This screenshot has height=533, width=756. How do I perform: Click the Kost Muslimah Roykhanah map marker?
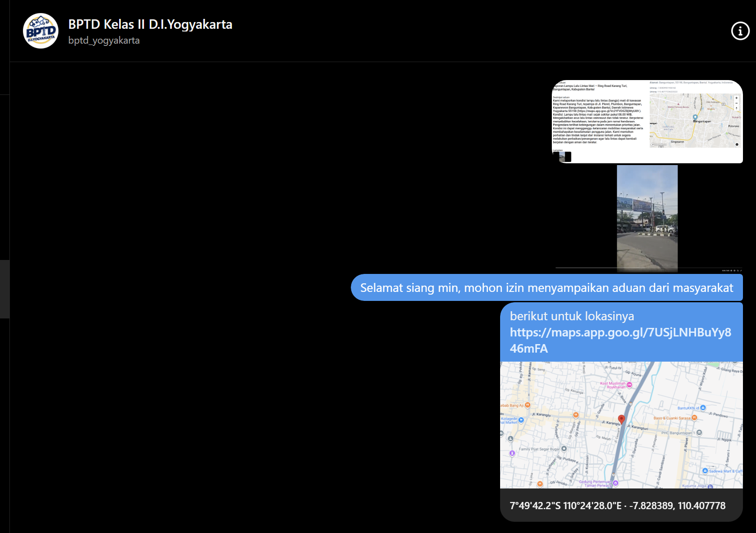tap(629, 385)
